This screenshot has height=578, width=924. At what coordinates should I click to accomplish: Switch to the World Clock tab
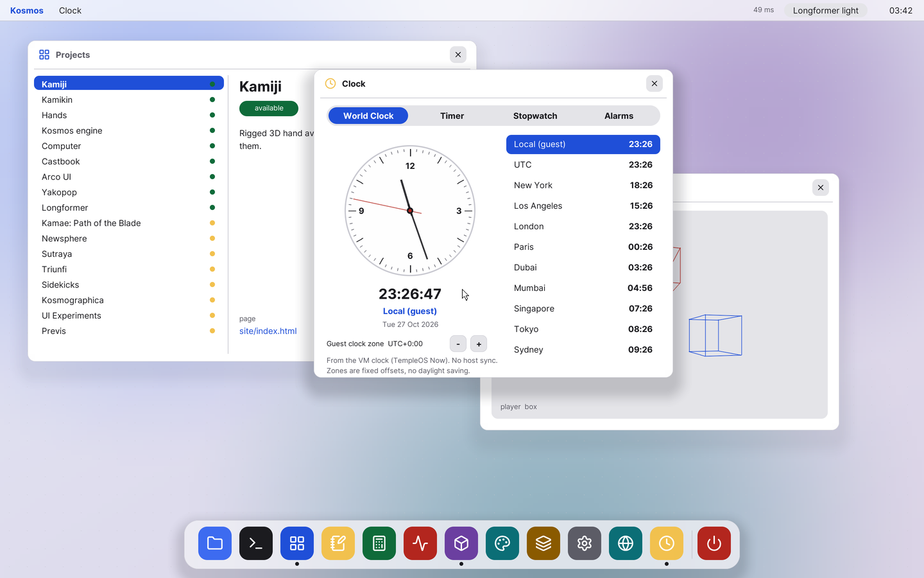[368, 116]
